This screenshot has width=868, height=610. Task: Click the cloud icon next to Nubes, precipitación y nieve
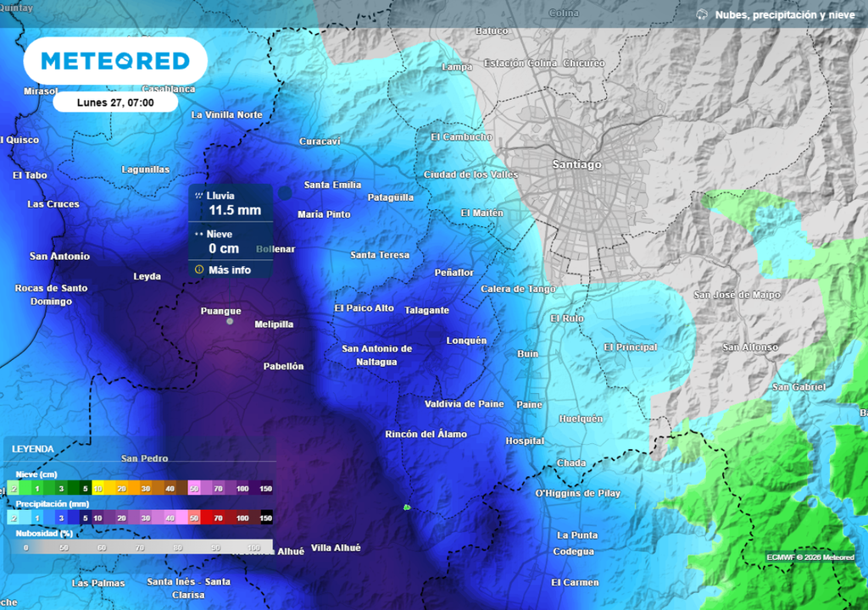tap(702, 15)
